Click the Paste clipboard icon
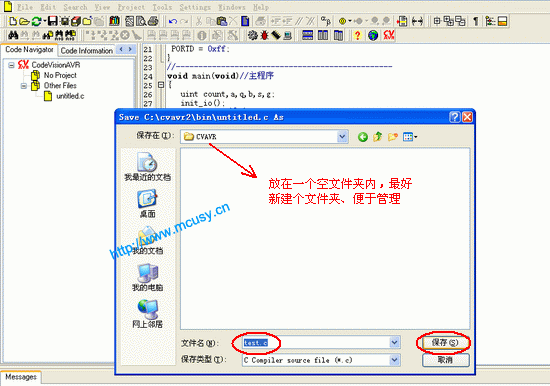550x386 pixels. (x=222, y=21)
